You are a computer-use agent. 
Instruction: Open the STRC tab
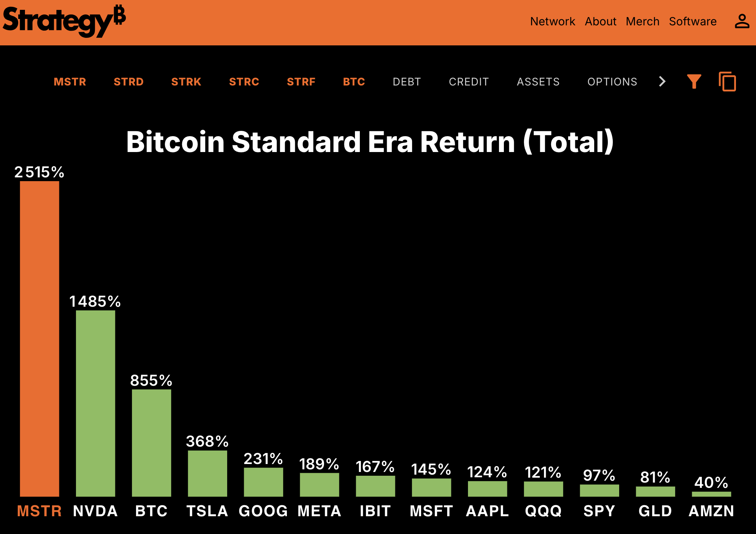click(244, 82)
